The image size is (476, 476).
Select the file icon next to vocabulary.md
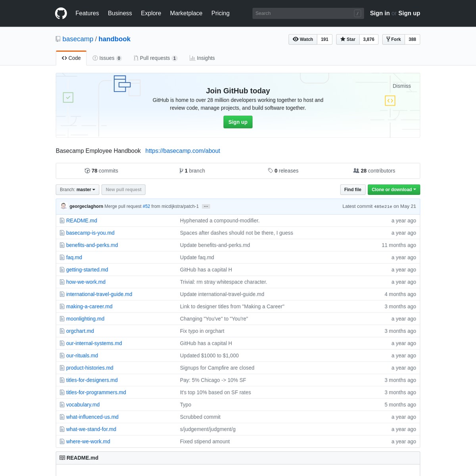(62, 405)
